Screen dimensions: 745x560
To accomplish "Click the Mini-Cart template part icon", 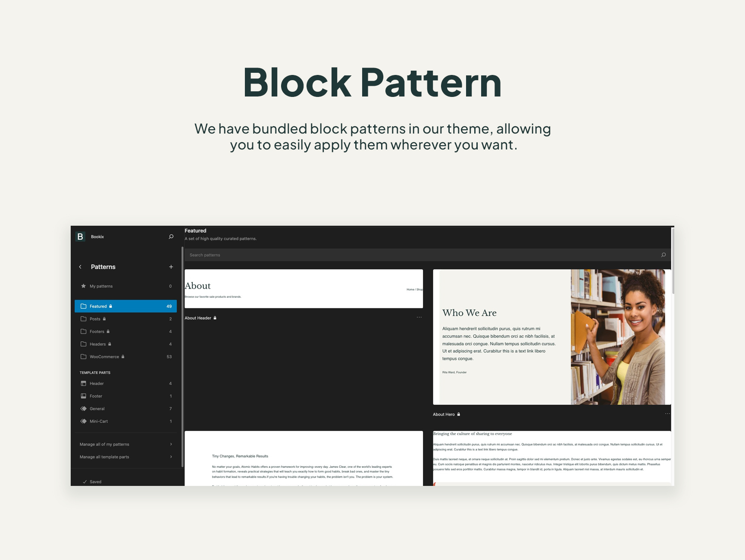I will point(83,421).
